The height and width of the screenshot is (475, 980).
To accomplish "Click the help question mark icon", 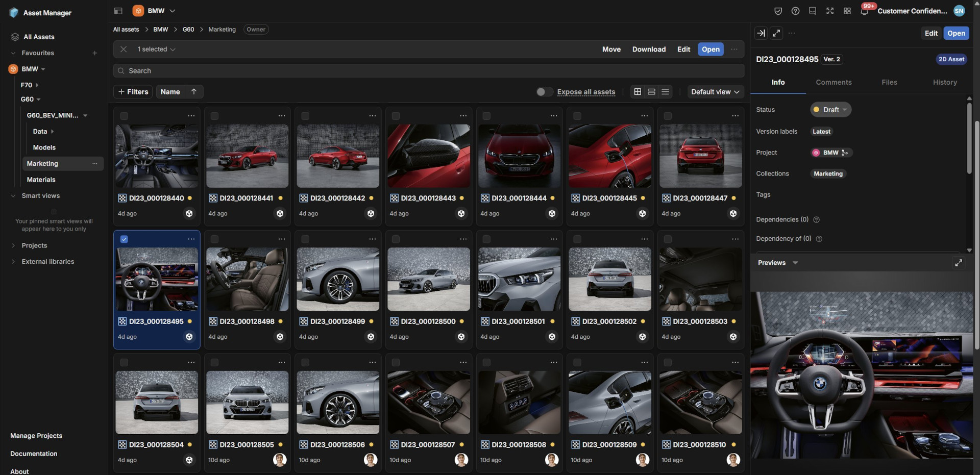I will (795, 11).
